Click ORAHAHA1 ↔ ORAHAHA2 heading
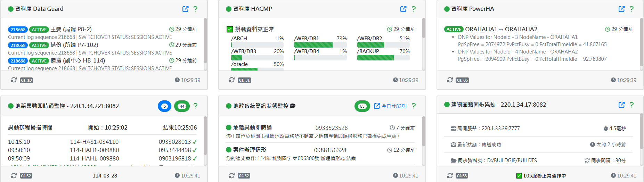 point(501,29)
